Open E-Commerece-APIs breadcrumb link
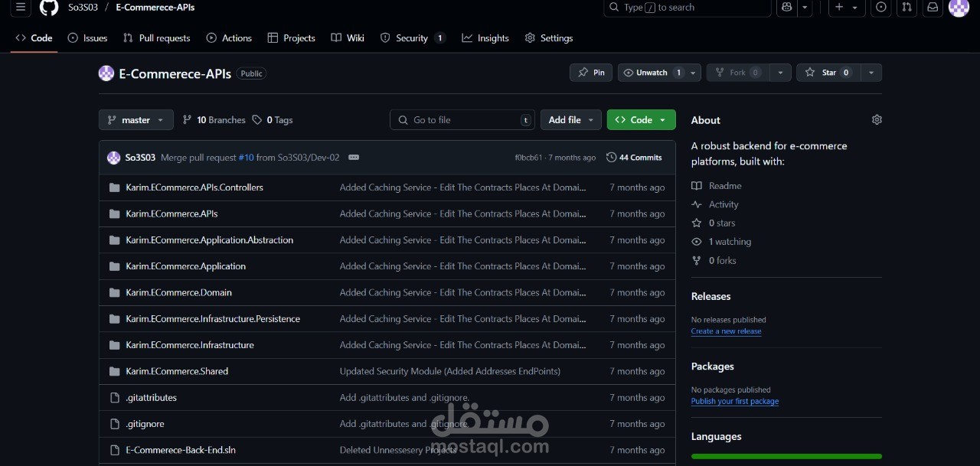The height and width of the screenshot is (466, 980). point(155,7)
